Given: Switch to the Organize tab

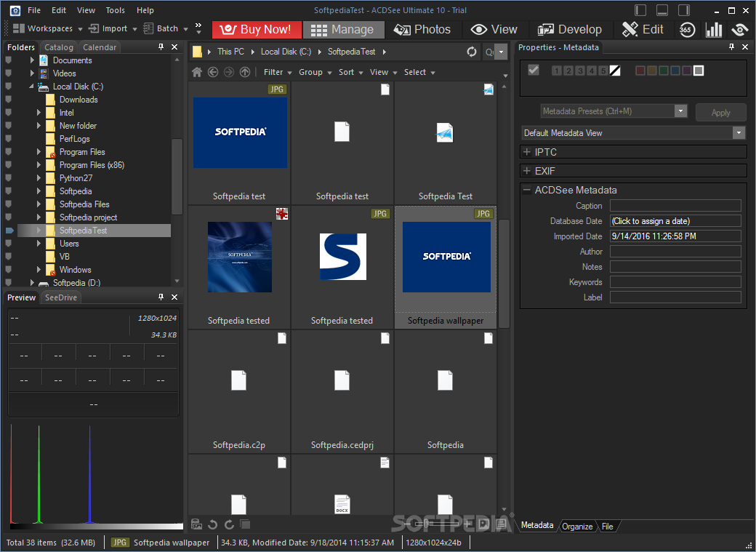Looking at the screenshot, I should pyautogui.click(x=577, y=527).
